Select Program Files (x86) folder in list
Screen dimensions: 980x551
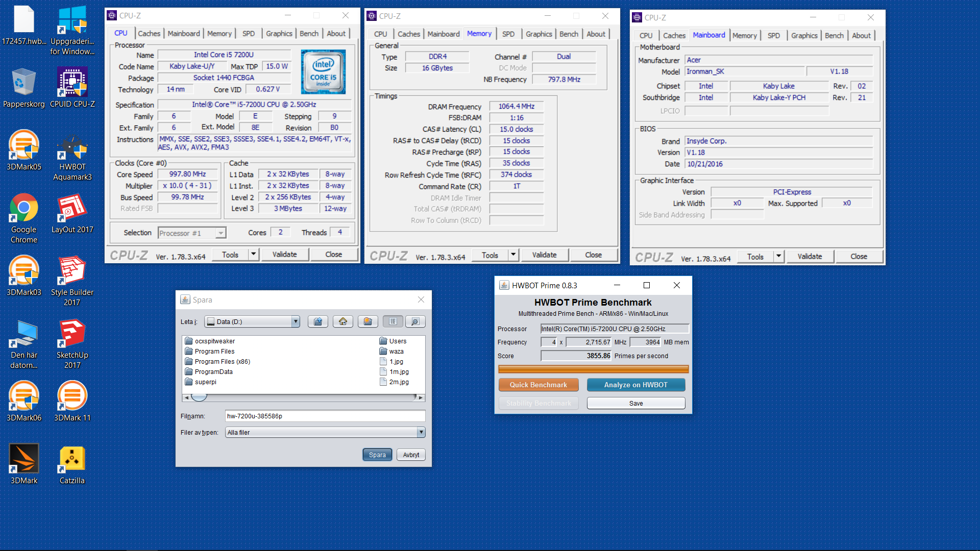point(218,361)
